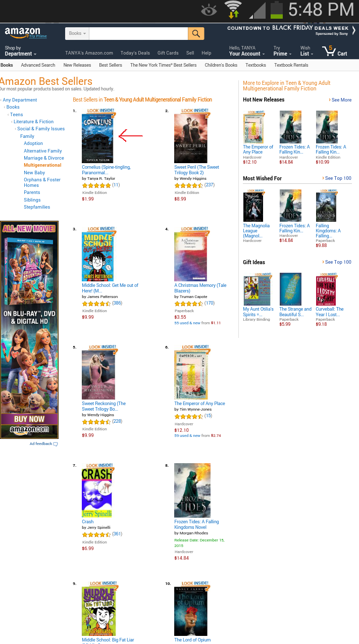Viewport: 359px width, 644px height.
Task: Open Today's Deals link
Action: pyautogui.click(x=135, y=53)
